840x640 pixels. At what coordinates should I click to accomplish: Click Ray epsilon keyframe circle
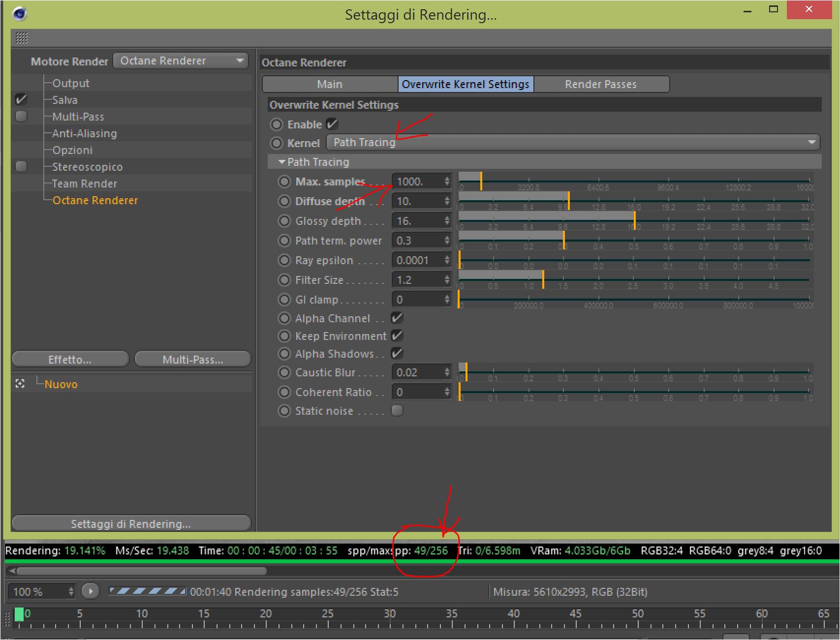pos(284,260)
